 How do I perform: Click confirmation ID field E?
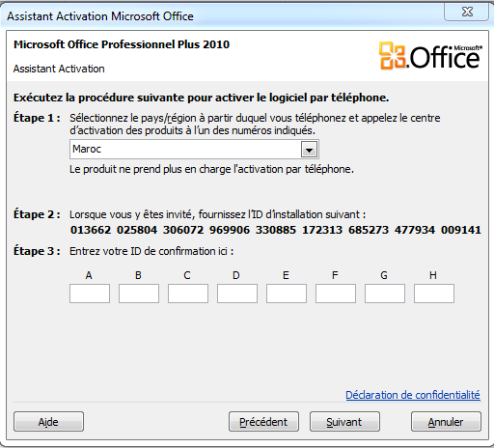[287, 294]
